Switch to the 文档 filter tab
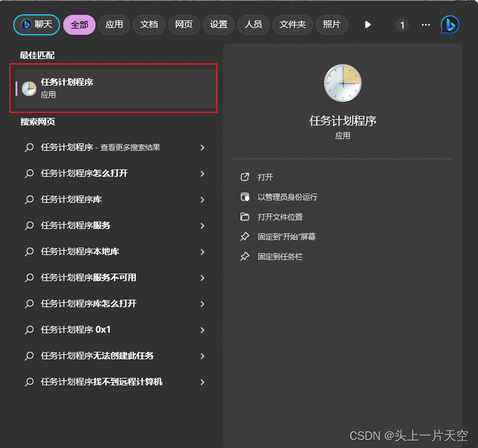478x448 pixels. 149,24
